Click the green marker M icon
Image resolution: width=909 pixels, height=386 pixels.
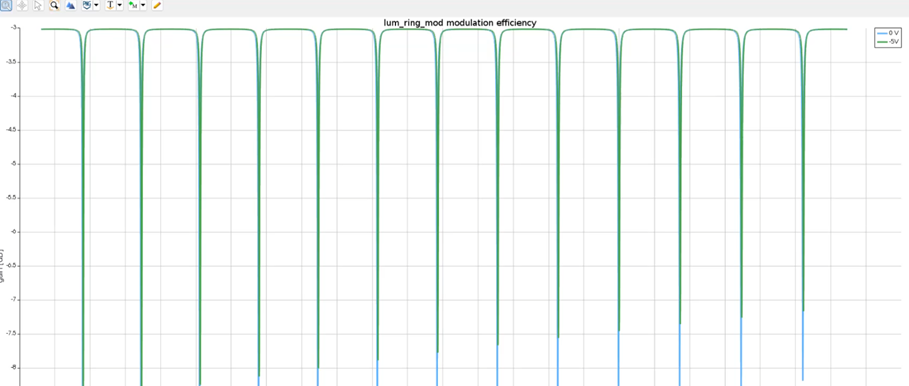(133, 5)
